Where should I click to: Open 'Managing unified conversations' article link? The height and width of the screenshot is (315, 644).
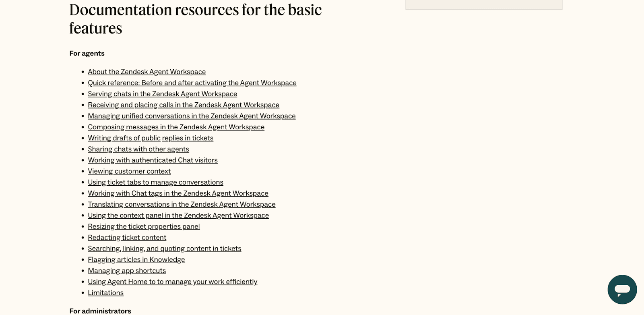click(x=192, y=116)
